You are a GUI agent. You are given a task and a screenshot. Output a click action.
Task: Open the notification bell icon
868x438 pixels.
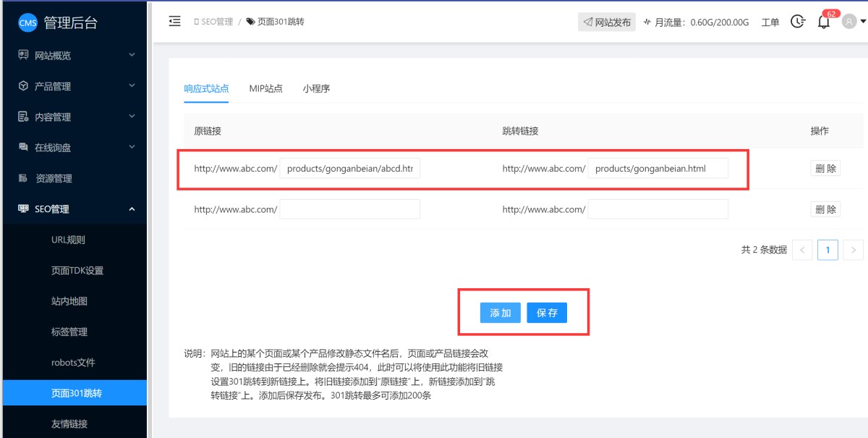tap(823, 22)
